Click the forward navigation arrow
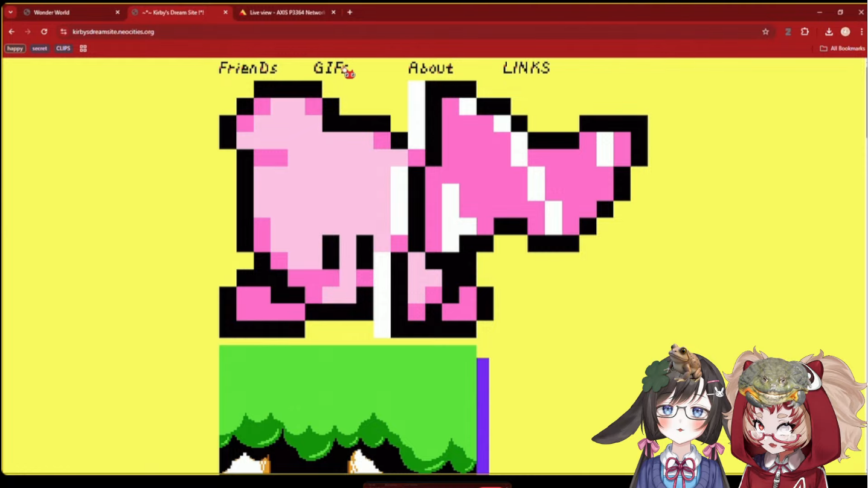 pyautogui.click(x=28, y=32)
